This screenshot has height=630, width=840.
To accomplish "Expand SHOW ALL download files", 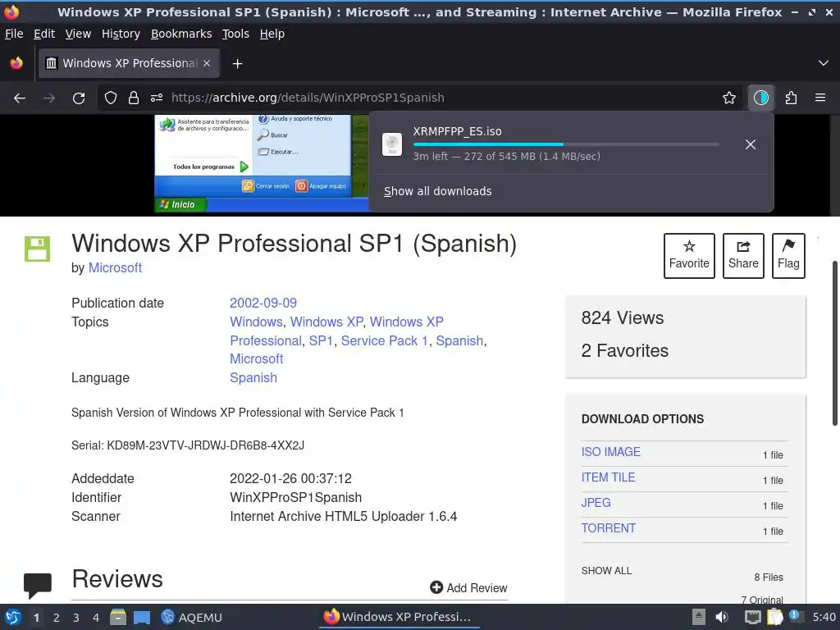I will 606,571.
